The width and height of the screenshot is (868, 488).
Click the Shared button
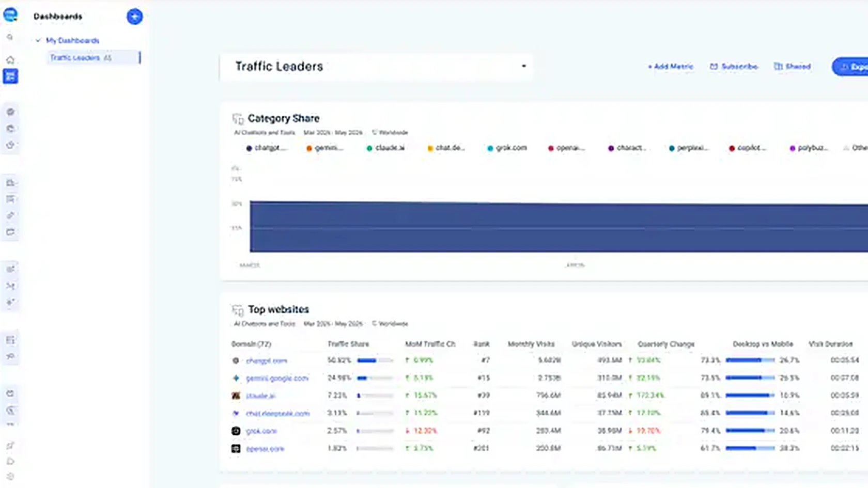coord(792,67)
